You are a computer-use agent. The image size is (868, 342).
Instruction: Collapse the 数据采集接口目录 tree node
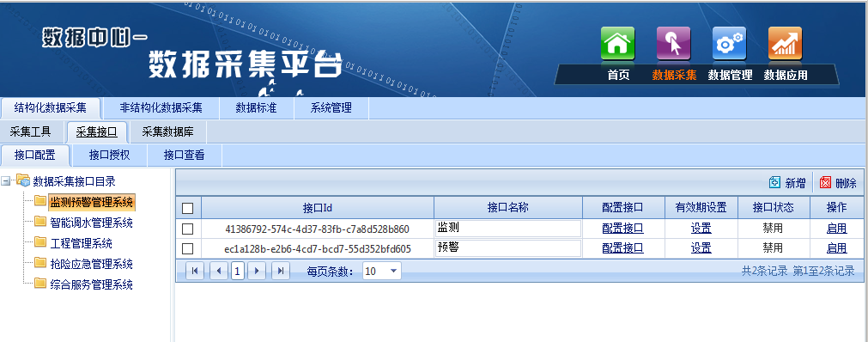[5, 181]
